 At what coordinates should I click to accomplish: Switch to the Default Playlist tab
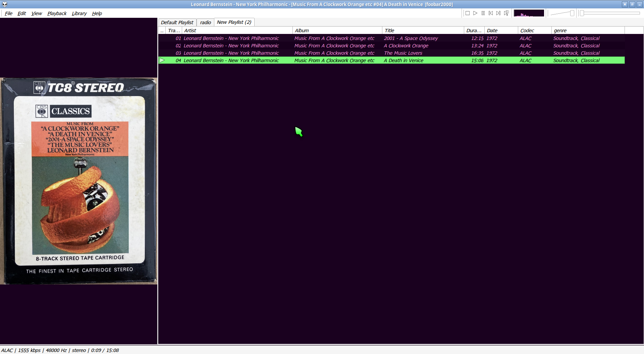(x=177, y=23)
